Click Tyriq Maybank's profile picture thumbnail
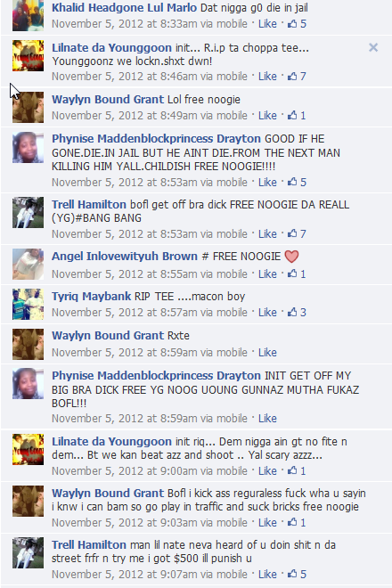The height and width of the screenshot is (588, 392). pos(29,304)
